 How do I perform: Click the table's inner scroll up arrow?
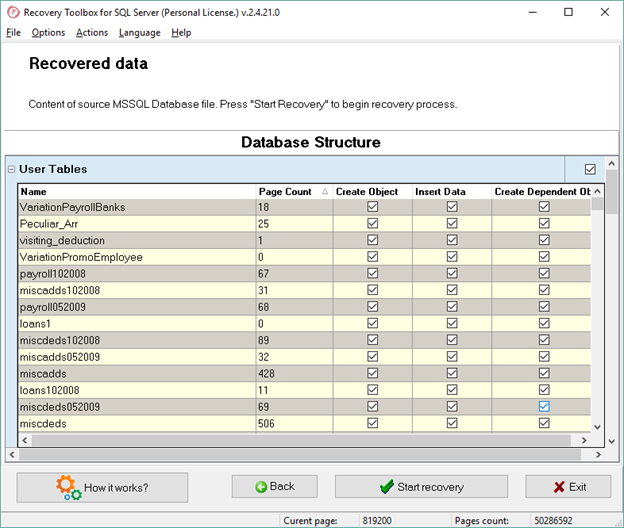[597, 191]
